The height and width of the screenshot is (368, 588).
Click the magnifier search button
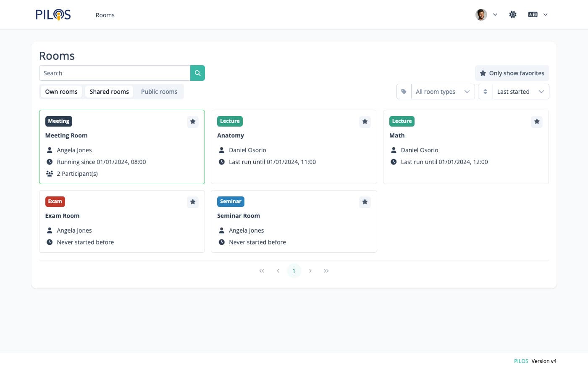(197, 73)
